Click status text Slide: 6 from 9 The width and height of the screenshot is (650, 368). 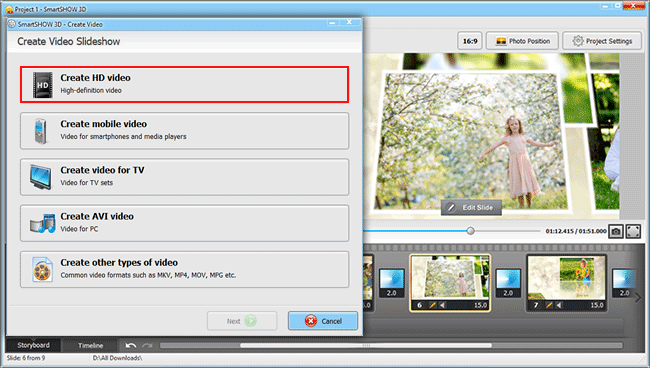[26, 358]
